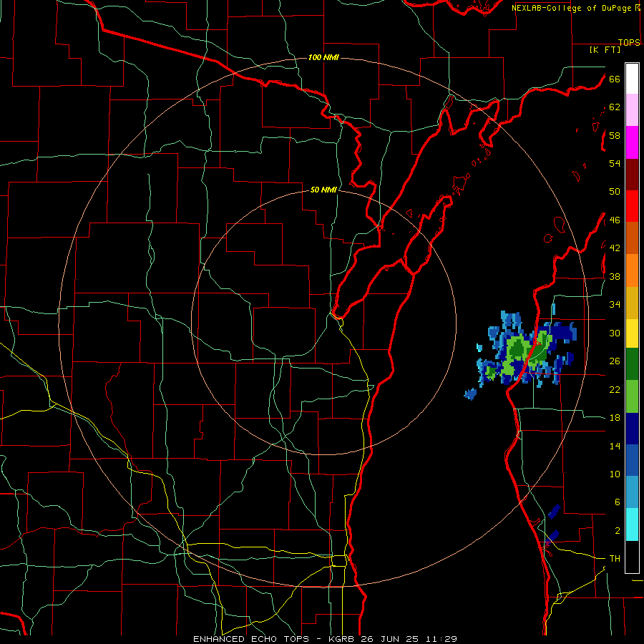Click the black TH swatch at legend bottom
This screenshot has width=644, height=644.
point(632,557)
